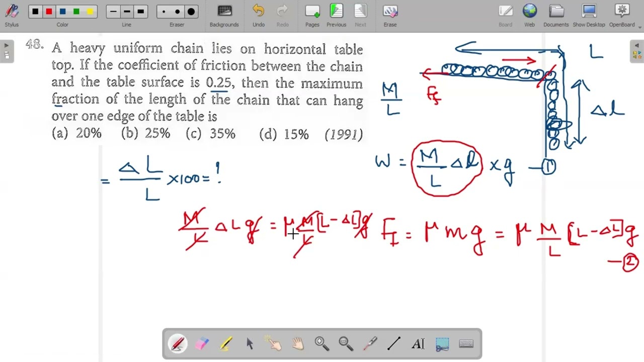This screenshot has height=362, width=644.
Task: Add a new page with Pages
Action: click(312, 16)
